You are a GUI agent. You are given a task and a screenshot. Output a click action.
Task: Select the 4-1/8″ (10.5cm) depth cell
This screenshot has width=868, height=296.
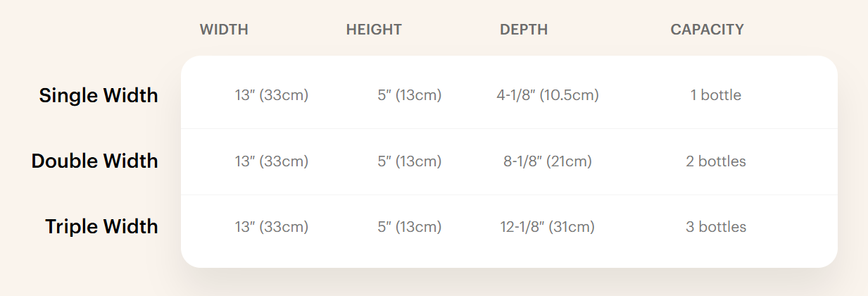coord(548,95)
